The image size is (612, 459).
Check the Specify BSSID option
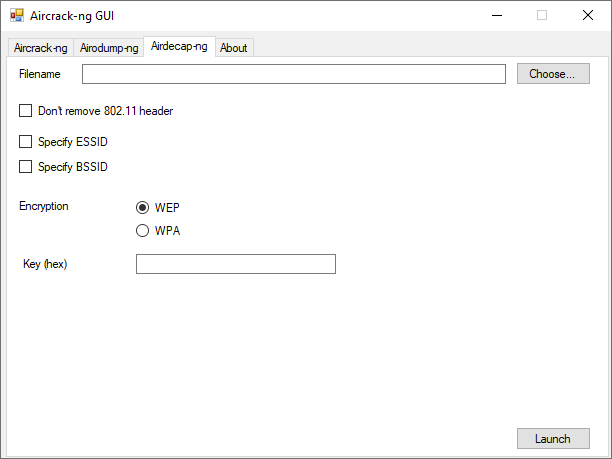25,167
